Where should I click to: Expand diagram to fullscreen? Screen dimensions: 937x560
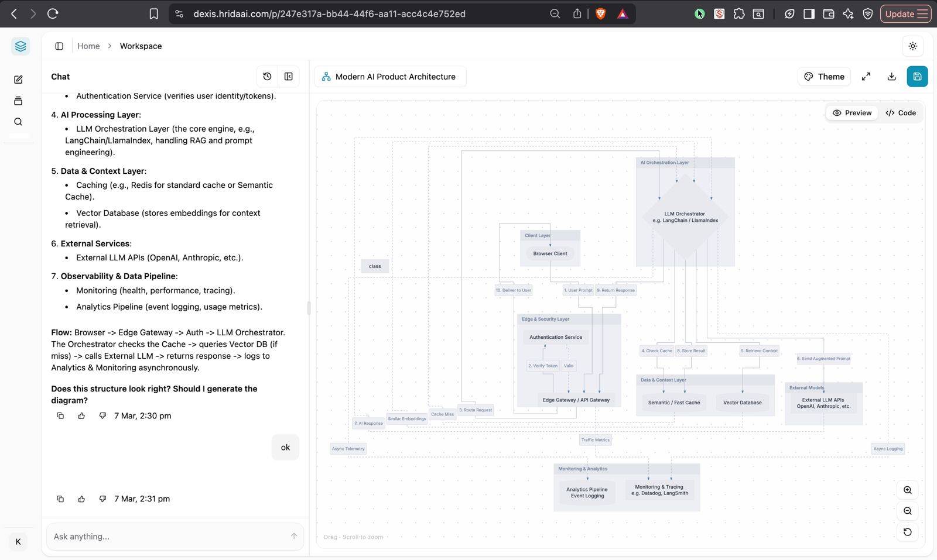point(866,77)
